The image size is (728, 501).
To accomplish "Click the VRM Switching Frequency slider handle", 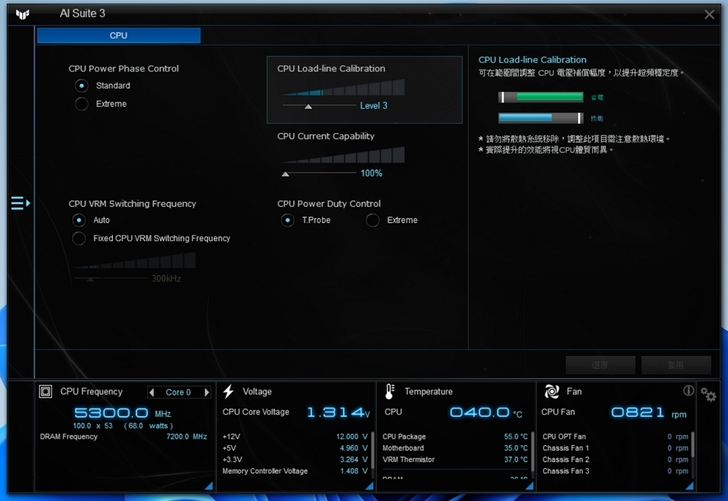I will 90,280.
